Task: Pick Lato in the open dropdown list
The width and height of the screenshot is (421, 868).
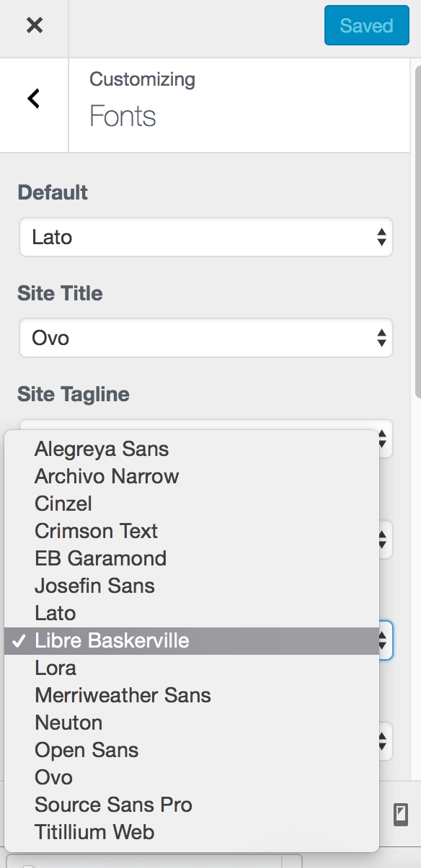Action: pos(192,613)
